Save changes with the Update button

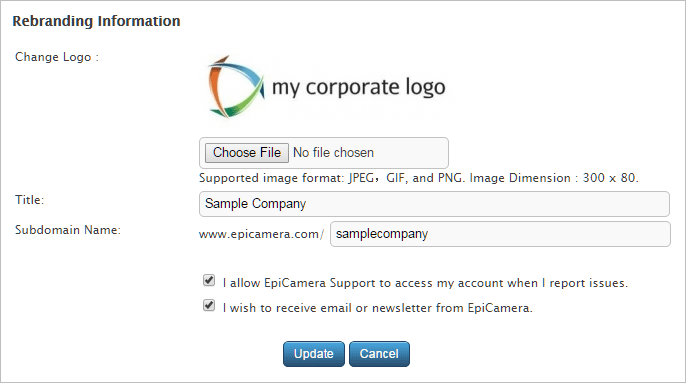point(314,354)
